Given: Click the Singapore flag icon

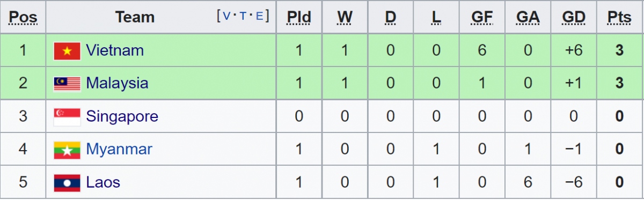Looking at the screenshot, I should pyautogui.click(x=67, y=117).
